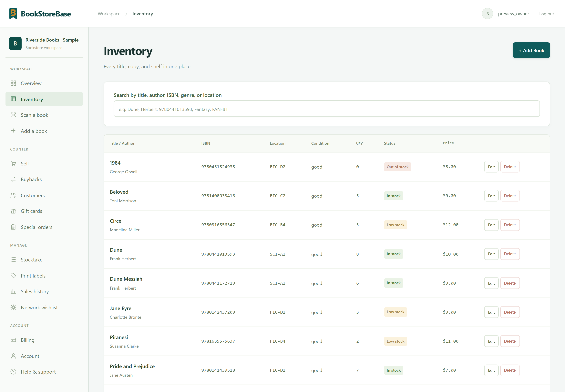The height and width of the screenshot is (392, 565).
Task: Click the Scan a book barcode icon
Action: click(x=13, y=115)
